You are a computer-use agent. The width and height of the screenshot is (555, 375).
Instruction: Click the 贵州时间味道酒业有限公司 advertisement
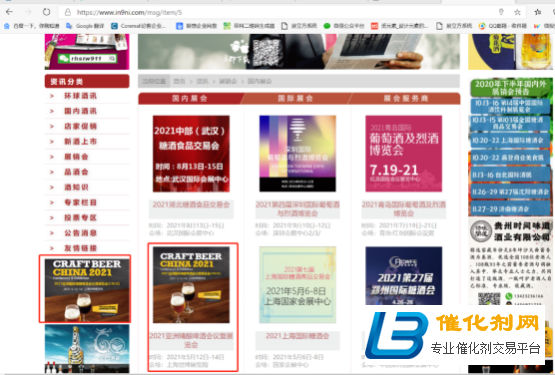point(510,261)
